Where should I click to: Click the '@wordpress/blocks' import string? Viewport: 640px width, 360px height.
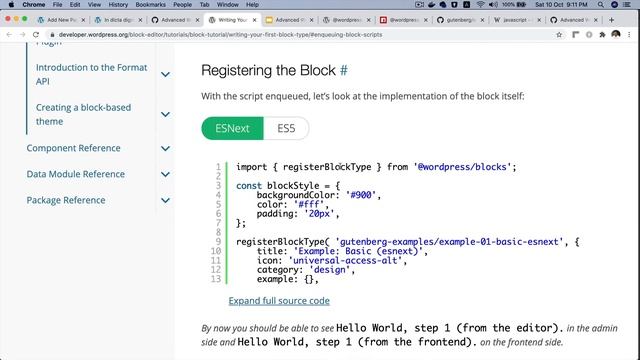(x=462, y=167)
